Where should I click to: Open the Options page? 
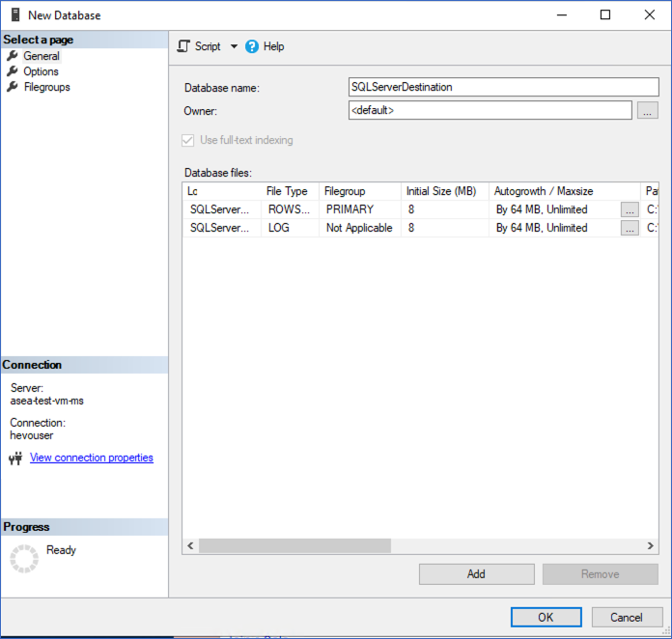click(x=41, y=71)
